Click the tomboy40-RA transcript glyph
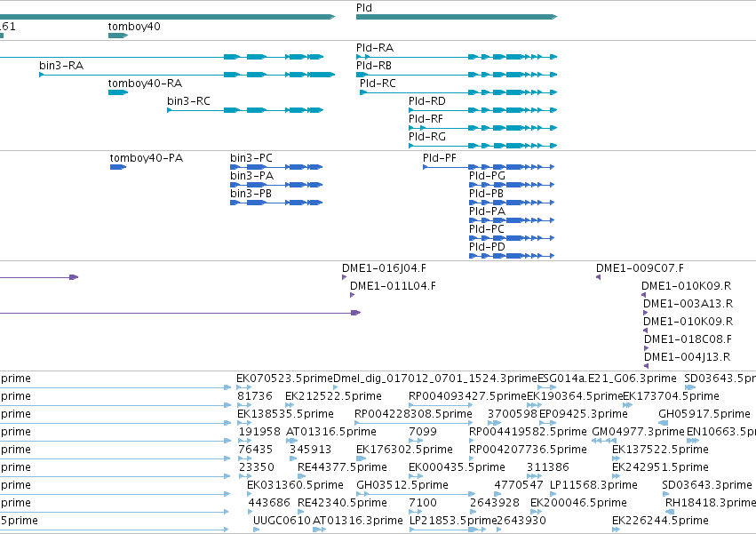This screenshot has height=534, width=756. 118,92
